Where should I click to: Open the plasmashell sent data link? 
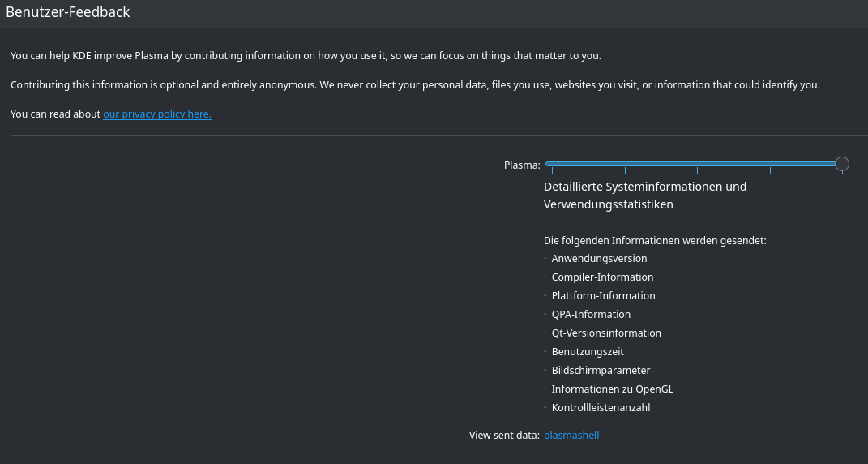pyautogui.click(x=571, y=436)
